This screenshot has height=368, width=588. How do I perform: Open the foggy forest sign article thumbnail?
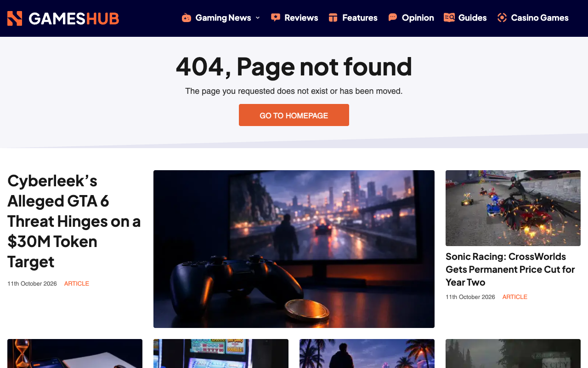tap(513, 353)
